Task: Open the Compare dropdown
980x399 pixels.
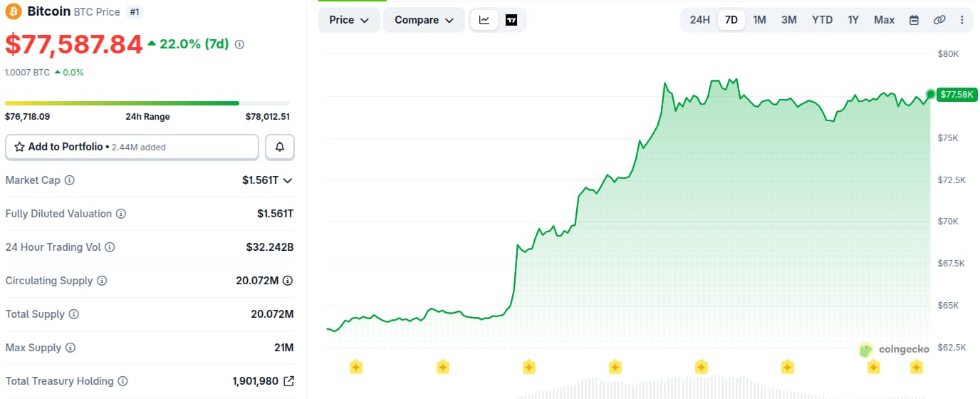Action: pos(424,20)
